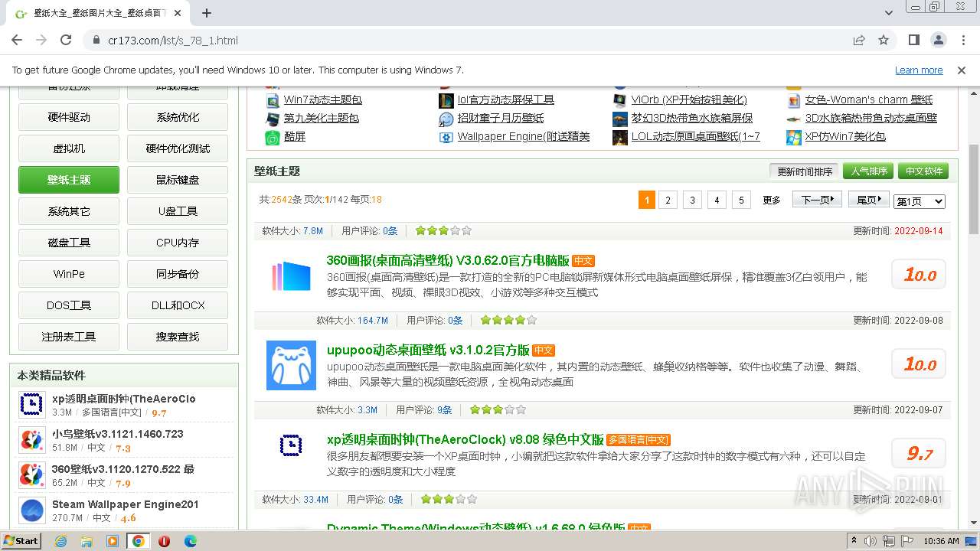Select the WinPe category

coord(69,274)
